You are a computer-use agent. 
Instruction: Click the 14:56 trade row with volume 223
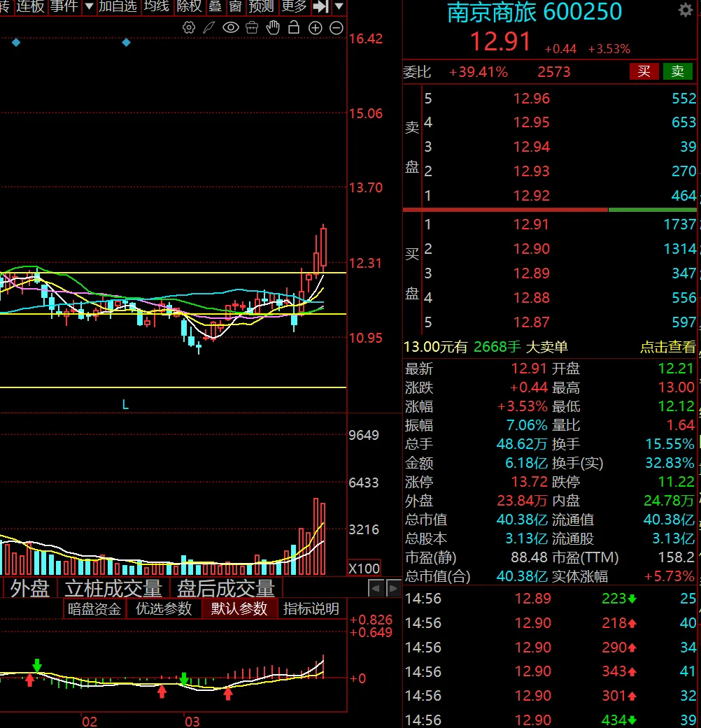[x=551, y=599]
